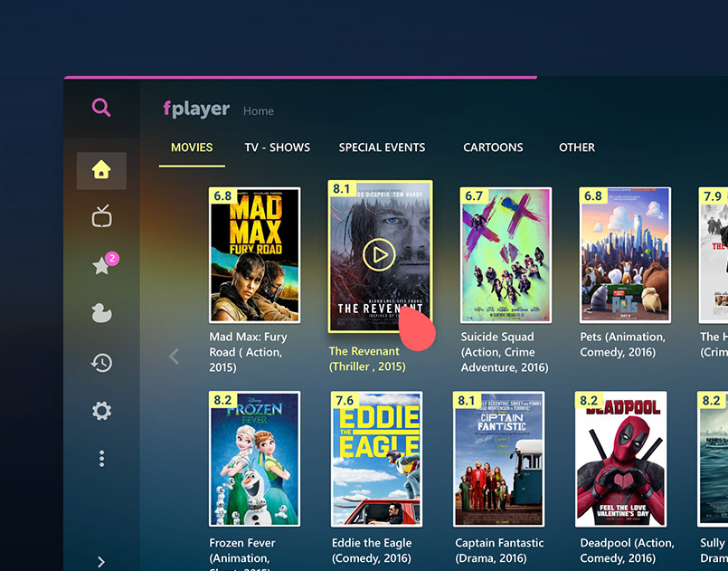Click the 6.7 rating on Suicide Squad
Screen dimensions: 728x571
click(474, 195)
